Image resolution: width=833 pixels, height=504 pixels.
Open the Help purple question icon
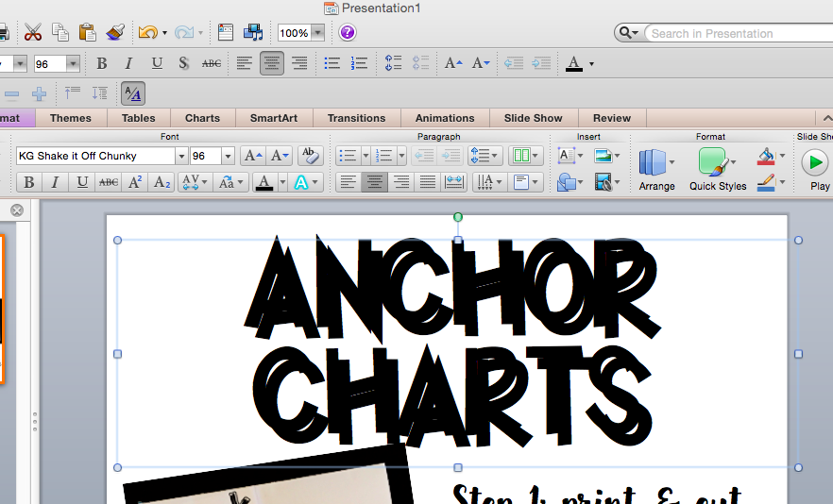[x=348, y=32]
